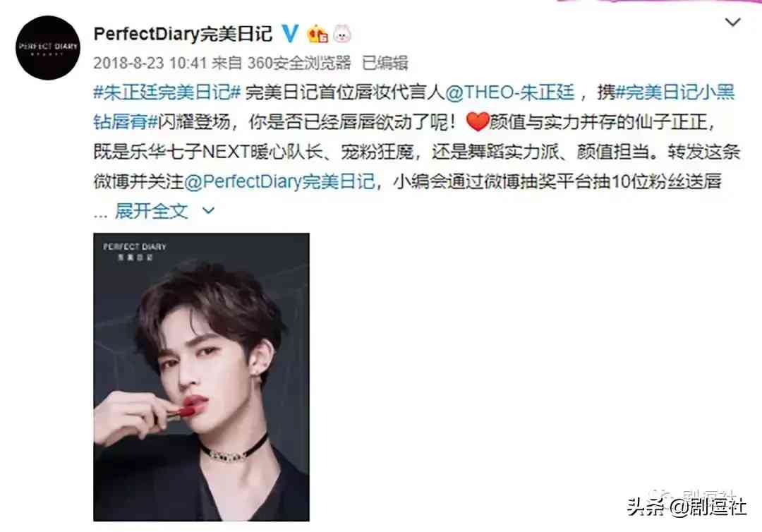Open the post options chevron menu
The width and height of the screenshot is (762, 532).
(732, 22)
